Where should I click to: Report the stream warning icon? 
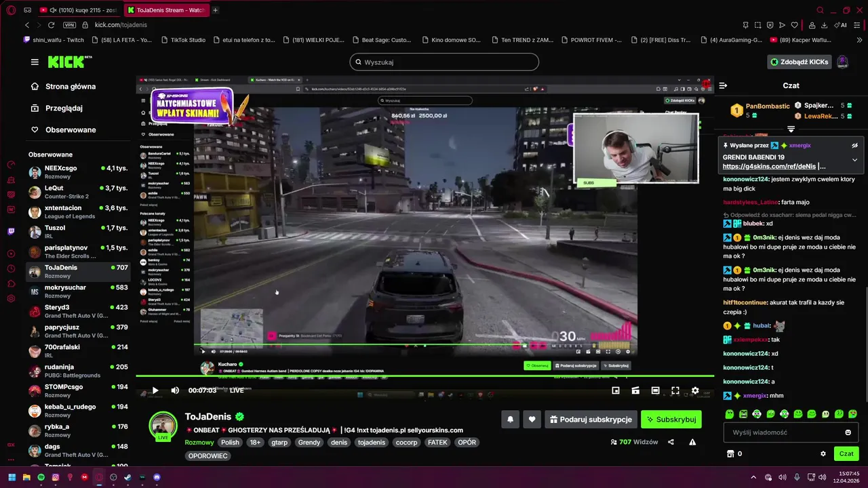click(x=692, y=442)
